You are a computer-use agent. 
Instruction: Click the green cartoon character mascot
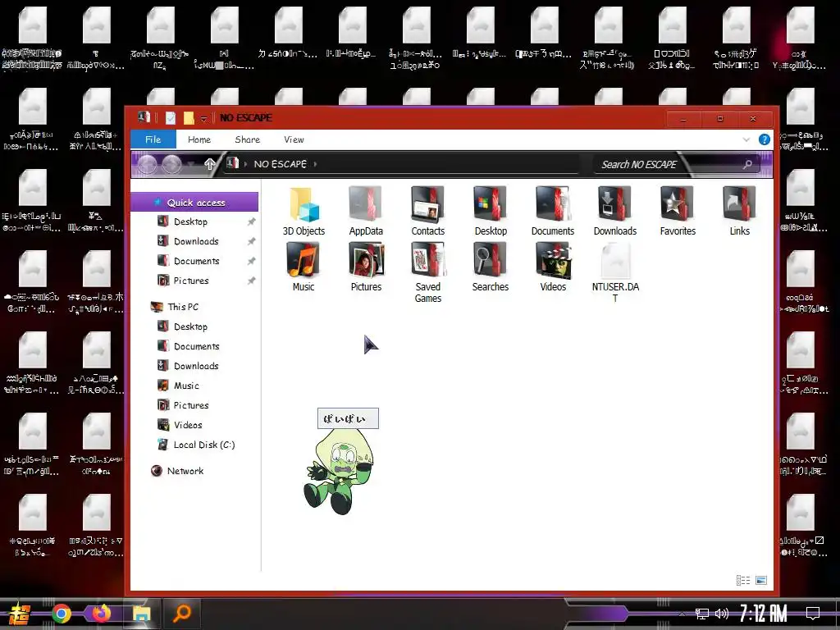337,472
